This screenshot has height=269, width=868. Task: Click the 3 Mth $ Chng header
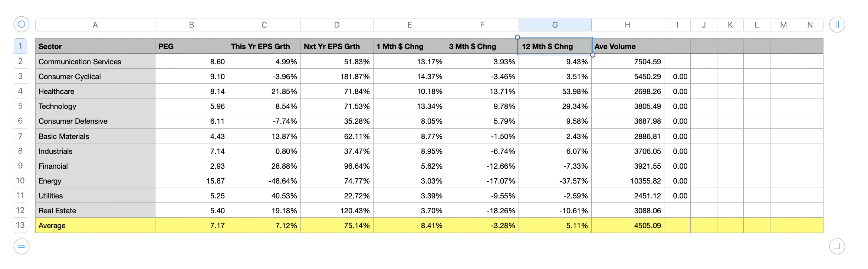pyautogui.click(x=482, y=46)
